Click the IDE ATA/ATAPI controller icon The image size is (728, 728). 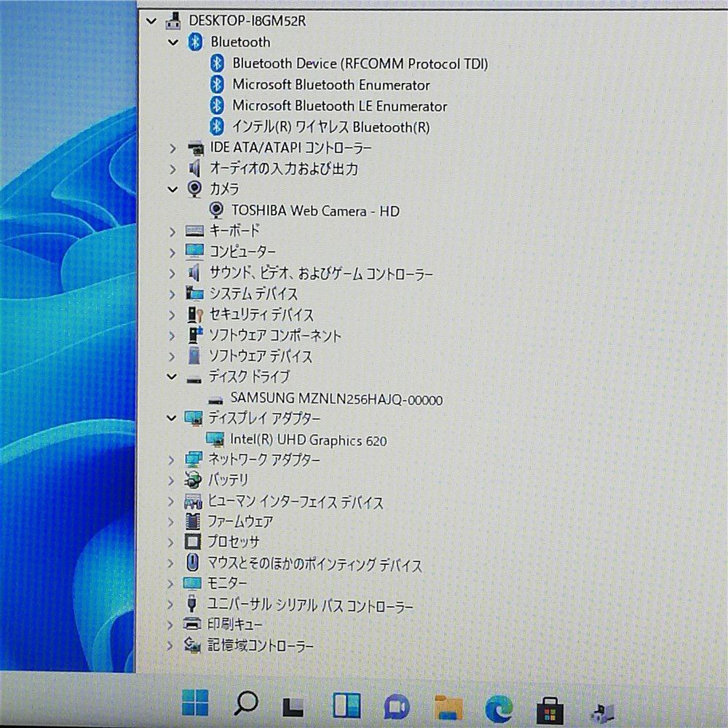(195, 149)
